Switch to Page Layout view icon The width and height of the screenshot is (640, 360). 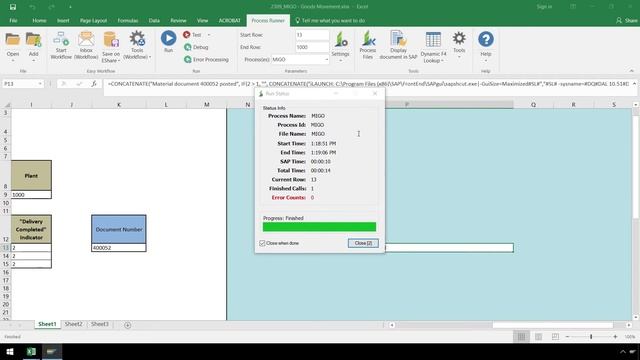coord(538,337)
